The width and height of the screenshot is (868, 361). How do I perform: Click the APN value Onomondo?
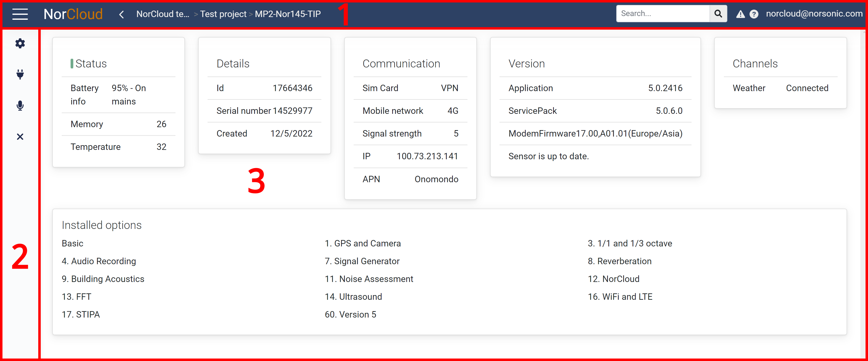[436, 179]
